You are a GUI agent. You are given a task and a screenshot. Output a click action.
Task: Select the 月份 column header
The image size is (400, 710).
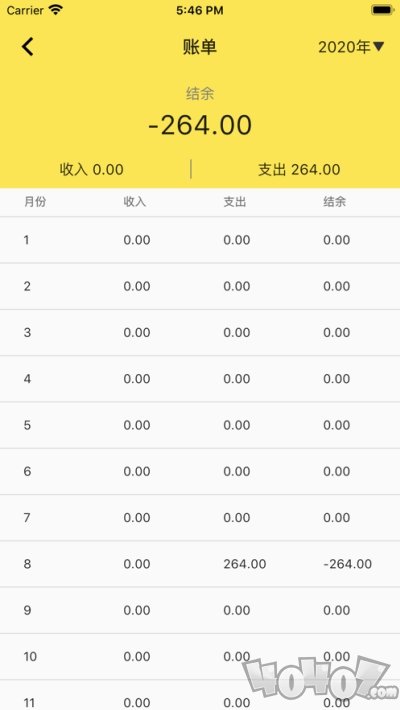(35, 202)
